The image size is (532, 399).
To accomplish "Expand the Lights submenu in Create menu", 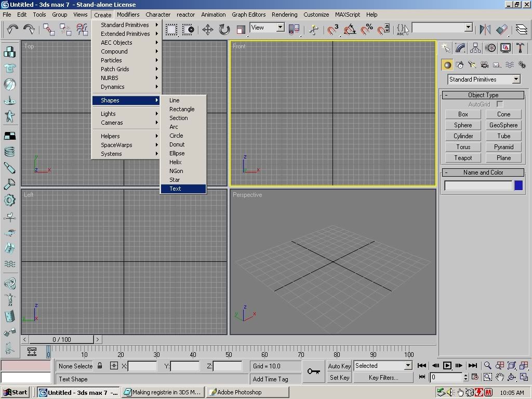I will (126, 114).
